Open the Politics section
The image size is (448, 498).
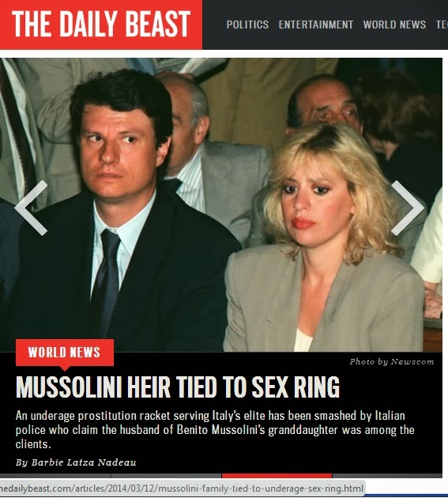coord(247,25)
